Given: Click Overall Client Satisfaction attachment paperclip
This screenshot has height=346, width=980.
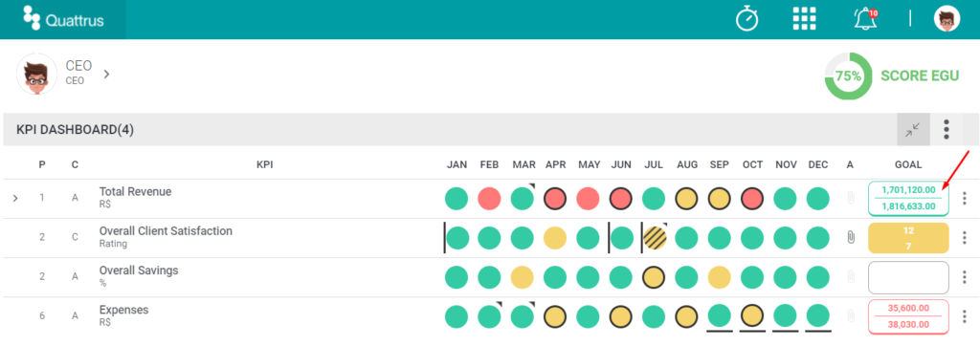Looking at the screenshot, I should point(850,238).
